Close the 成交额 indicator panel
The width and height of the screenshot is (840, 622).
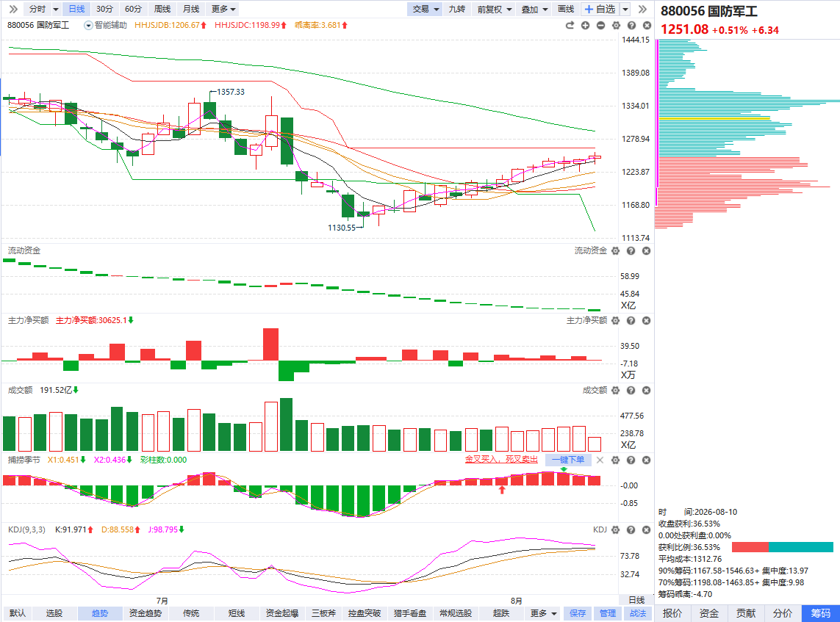(x=647, y=390)
